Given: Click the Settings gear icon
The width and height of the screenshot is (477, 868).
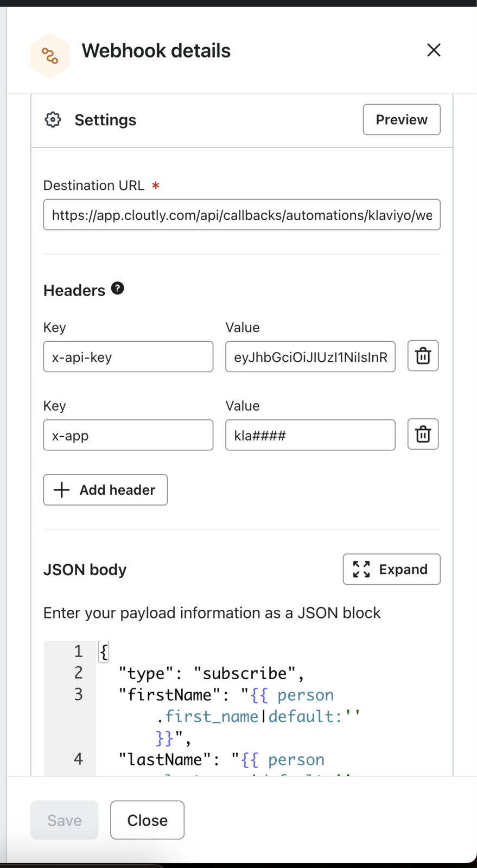Looking at the screenshot, I should coord(53,120).
